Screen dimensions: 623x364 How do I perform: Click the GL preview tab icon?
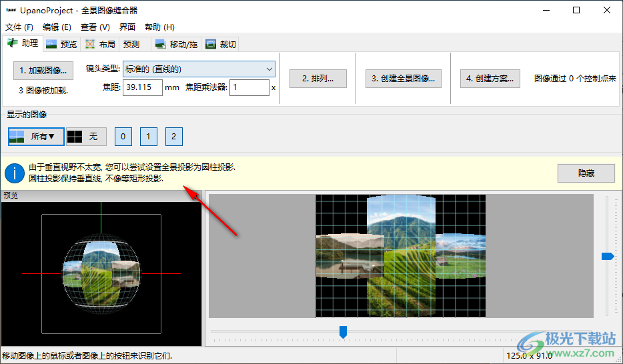pos(51,44)
